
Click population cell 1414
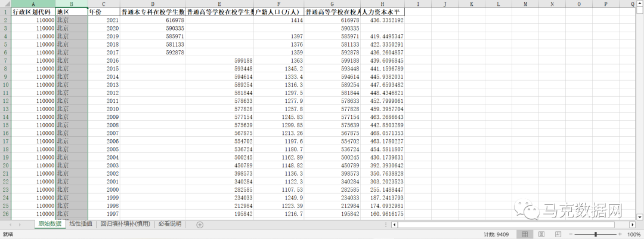pyautogui.click(x=279, y=20)
